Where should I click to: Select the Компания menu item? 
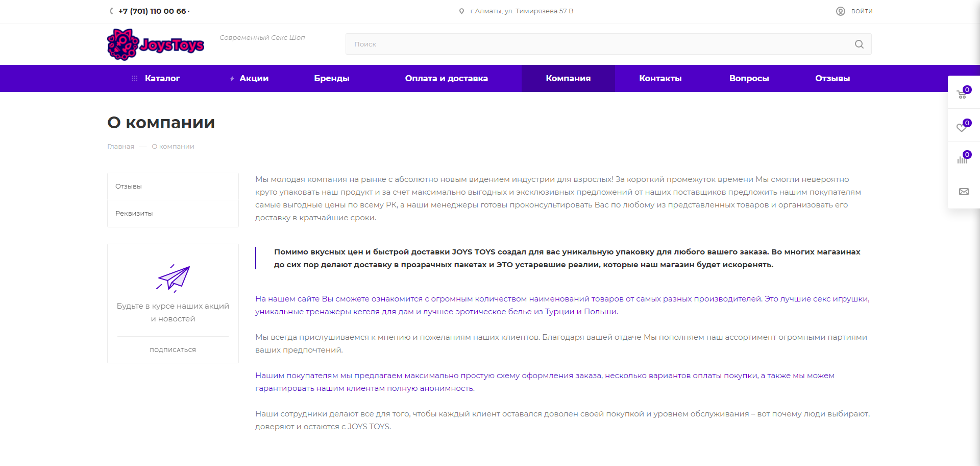tap(568, 78)
